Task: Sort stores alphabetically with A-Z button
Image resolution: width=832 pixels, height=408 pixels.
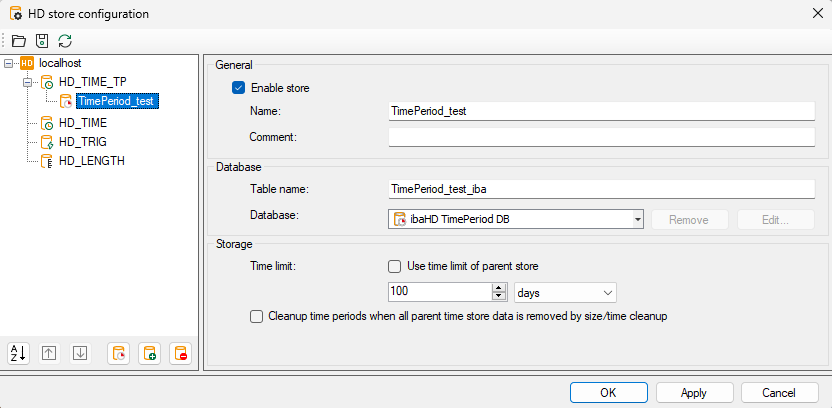Action: coord(18,353)
